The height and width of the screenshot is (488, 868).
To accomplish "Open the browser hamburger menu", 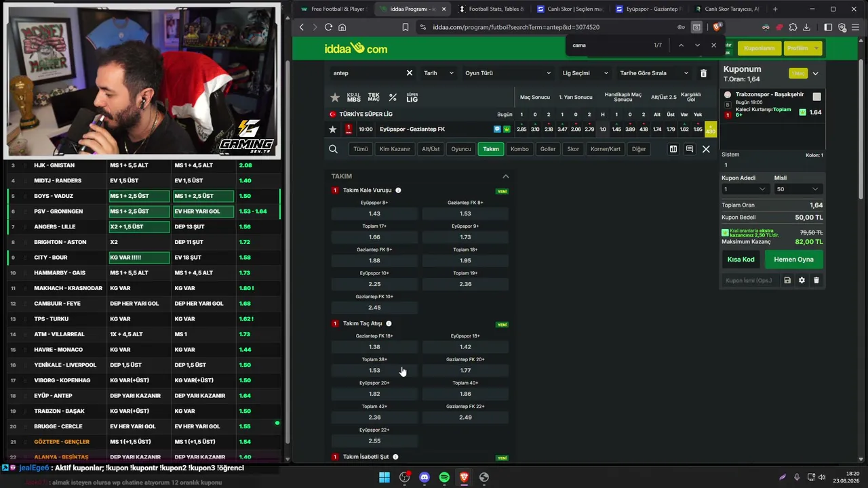I will click(x=856, y=27).
